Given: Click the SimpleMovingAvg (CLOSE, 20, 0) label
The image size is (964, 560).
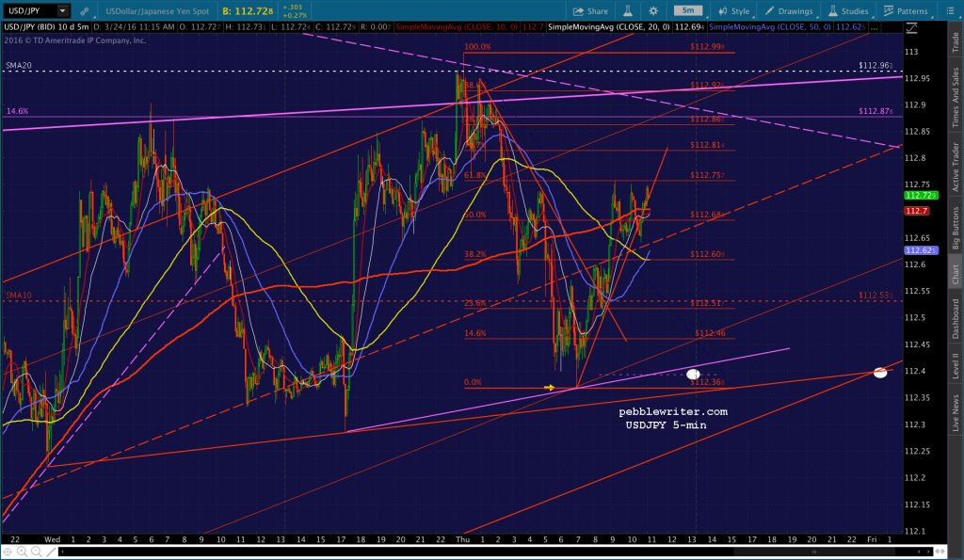Looking at the screenshot, I should [x=609, y=27].
